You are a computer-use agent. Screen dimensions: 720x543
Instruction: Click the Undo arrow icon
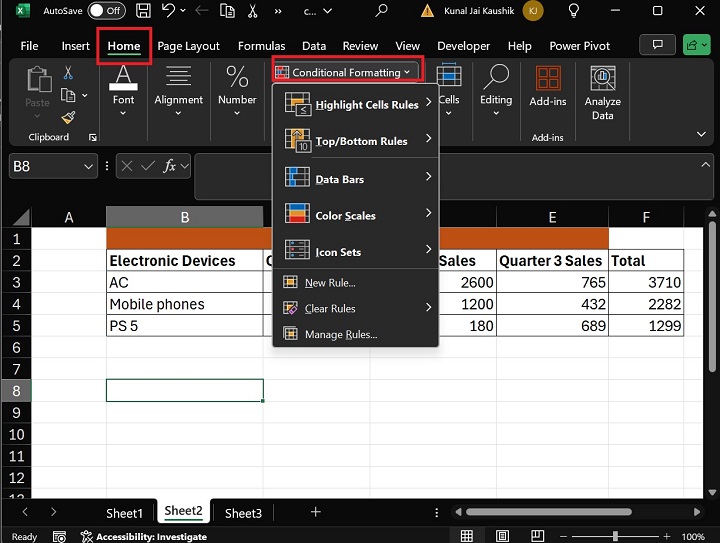click(169, 12)
